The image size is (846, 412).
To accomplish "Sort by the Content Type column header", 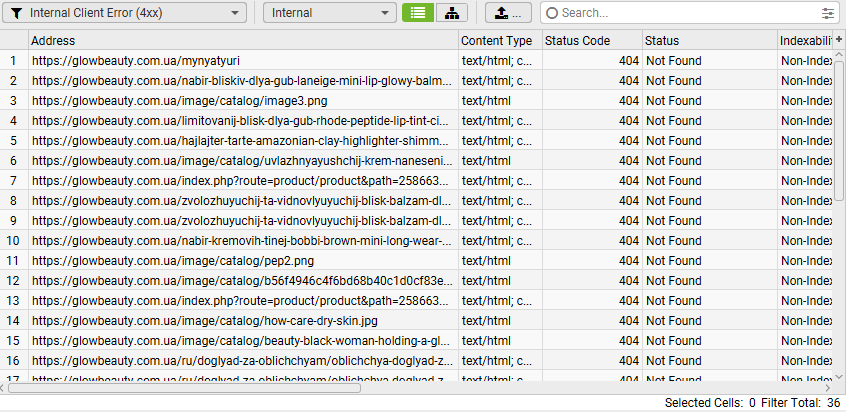I will click(x=500, y=40).
